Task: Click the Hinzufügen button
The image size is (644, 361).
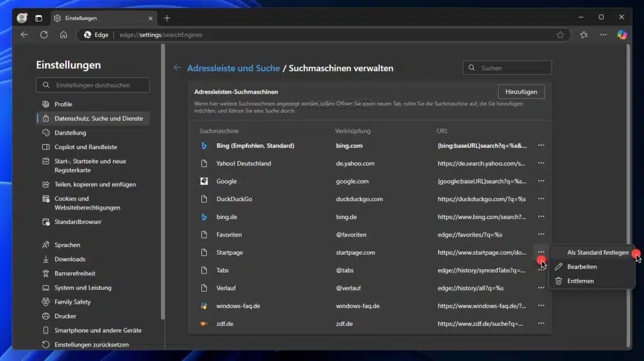Action: [x=521, y=92]
